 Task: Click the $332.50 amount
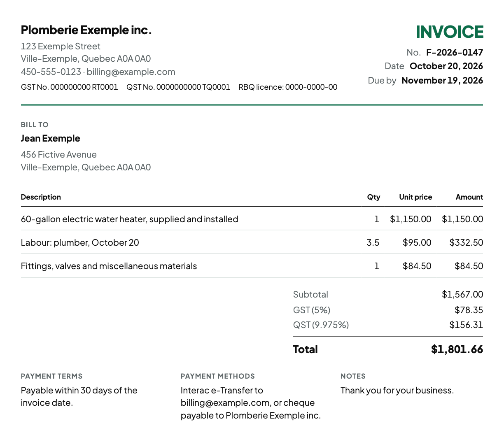point(466,243)
